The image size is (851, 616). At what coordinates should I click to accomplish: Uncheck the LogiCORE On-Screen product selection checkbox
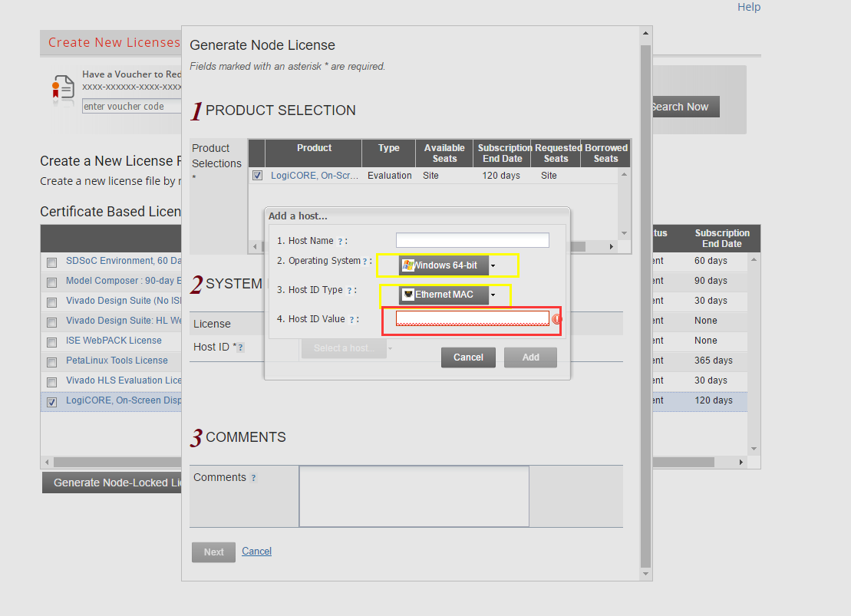point(258,175)
